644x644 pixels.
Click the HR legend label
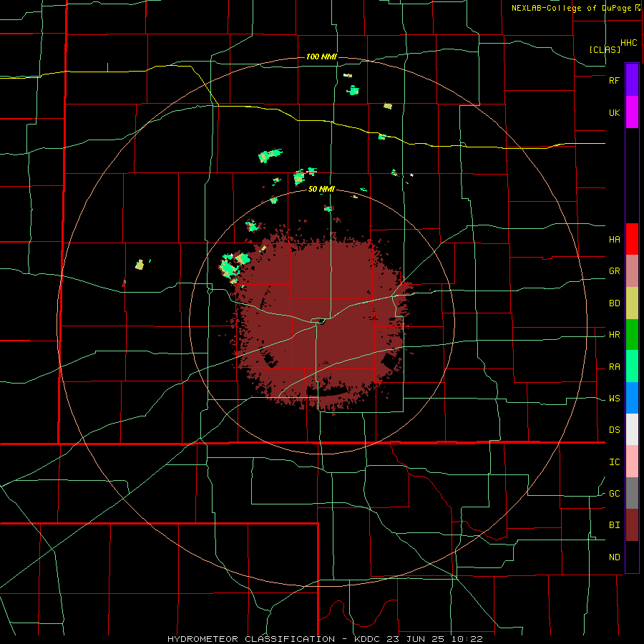point(615,335)
